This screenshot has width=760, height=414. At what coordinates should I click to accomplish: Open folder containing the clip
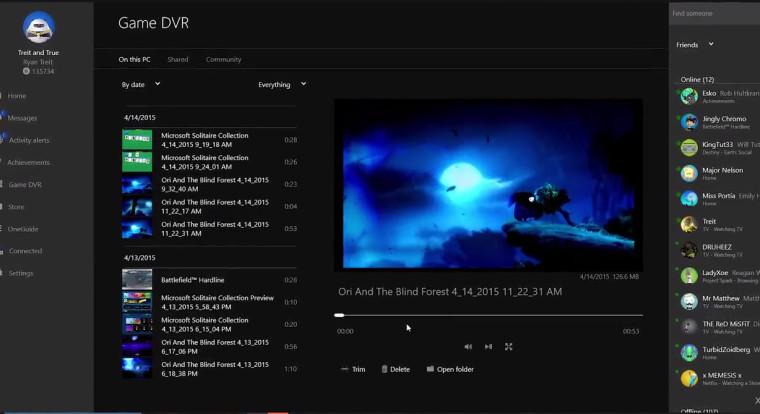pos(450,369)
